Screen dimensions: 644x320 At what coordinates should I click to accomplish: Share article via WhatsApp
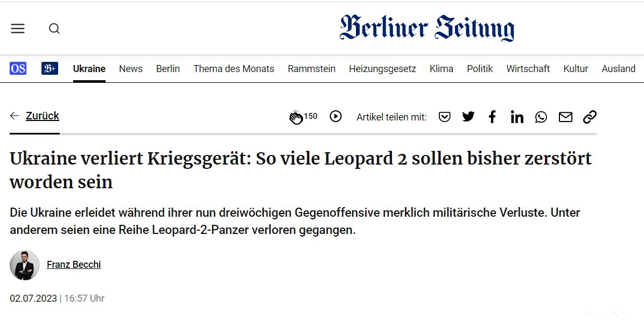(x=541, y=117)
